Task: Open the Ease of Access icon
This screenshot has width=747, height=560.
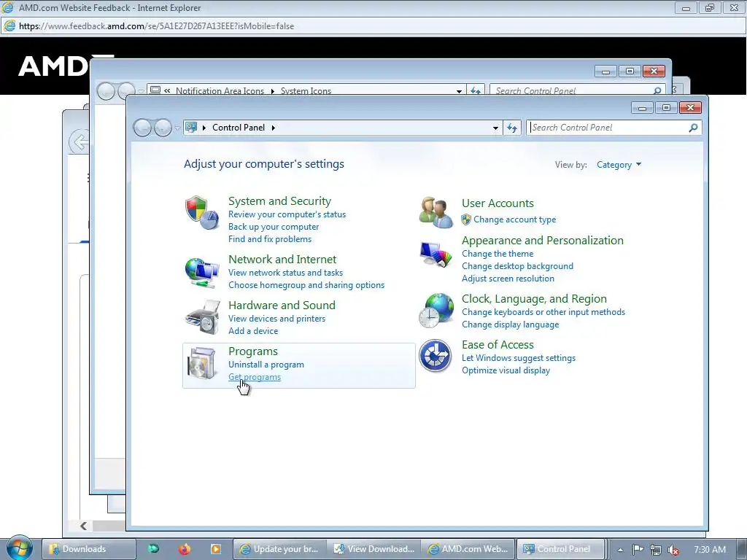Action: 435,356
